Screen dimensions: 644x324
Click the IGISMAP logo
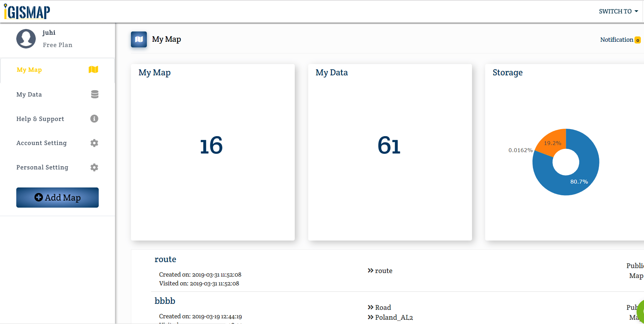click(x=27, y=12)
